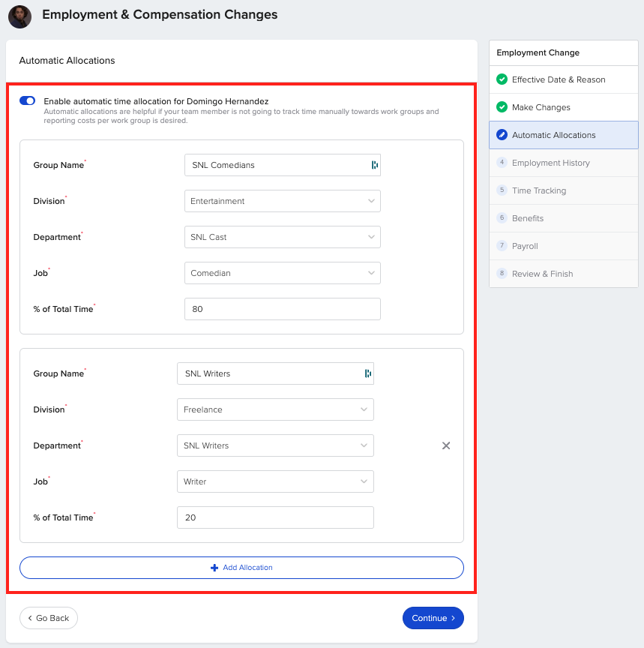
Task: Click the user avatar in the header
Action: pos(19,16)
